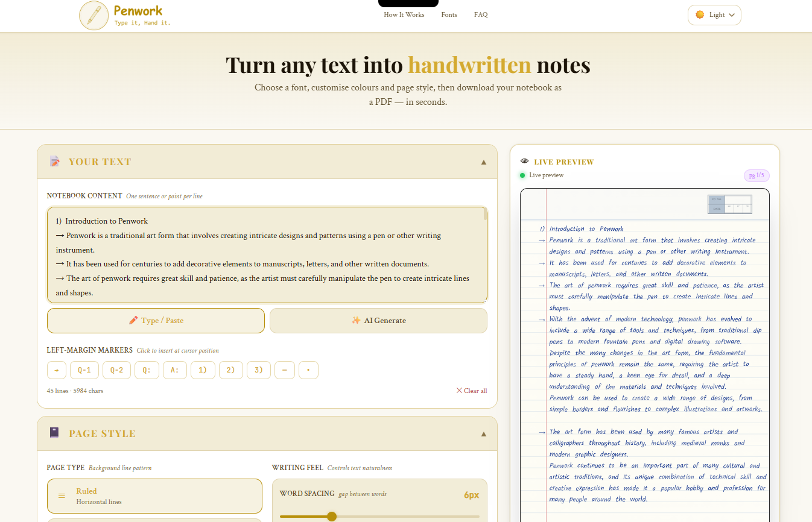Insert the arrow margin marker

(x=57, y=370)
